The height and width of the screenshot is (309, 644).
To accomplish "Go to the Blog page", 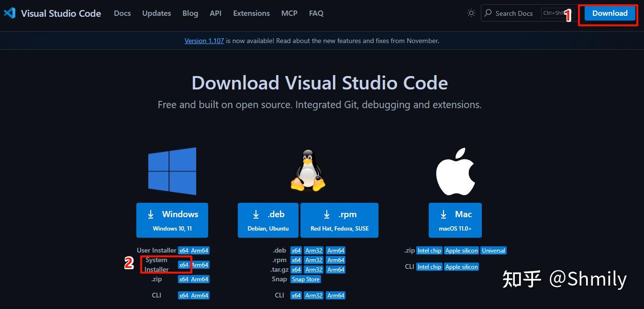I will coord(190,13).
